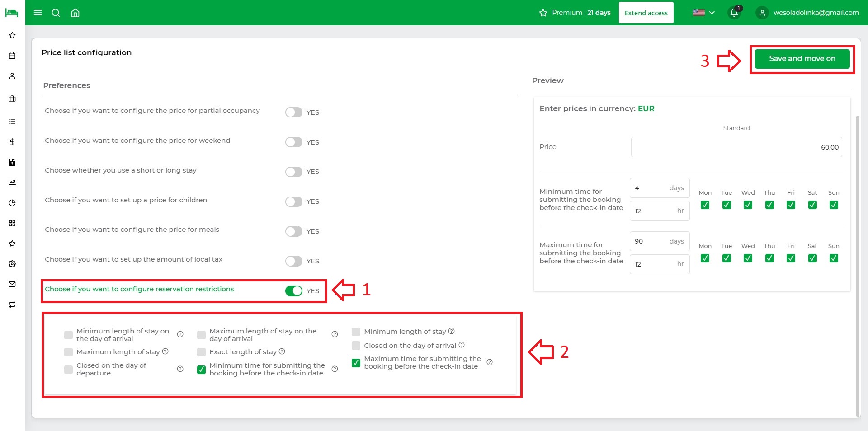The height and width of the screenshot is (431, 868).
Task: Click Save and move on button
Action: click(x=802, y=59)
